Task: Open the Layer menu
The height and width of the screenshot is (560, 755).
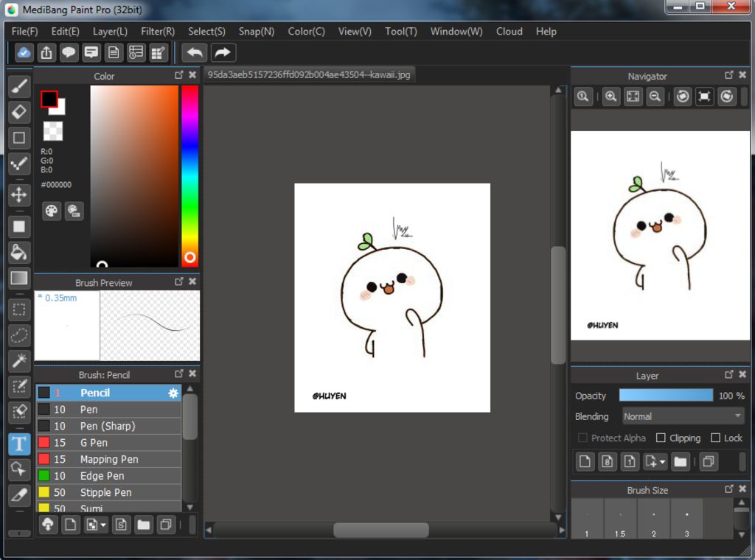Action: click(x=111, y=31)
